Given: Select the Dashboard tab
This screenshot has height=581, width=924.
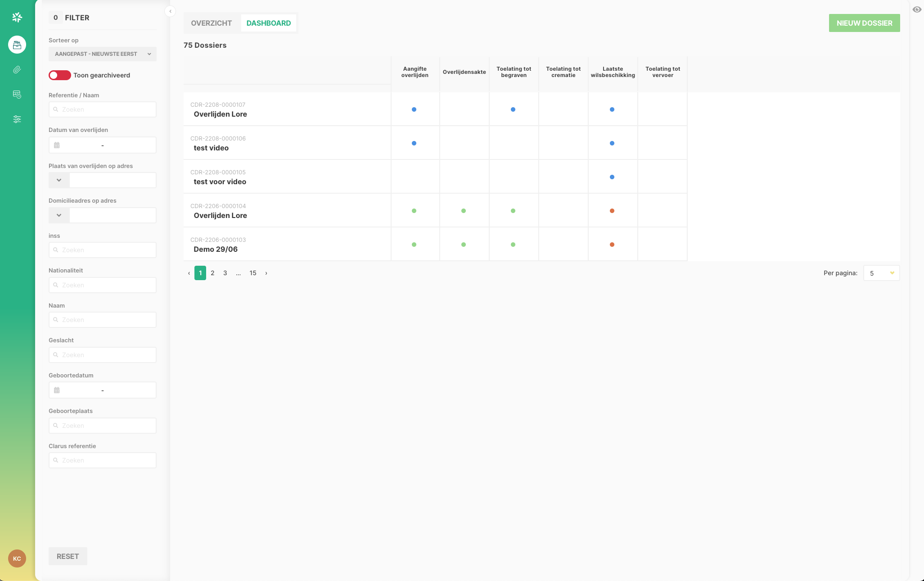Looking at the screenshot, I should point(269,23).
